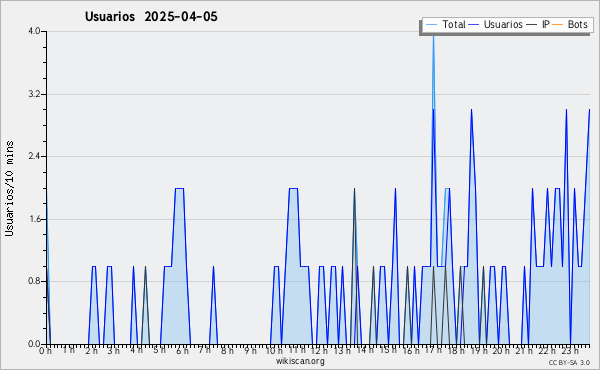Click the 10 h tick label
The height and width of the screenshot is (370, 600).
pyautogui.click(x=274, y=351)
